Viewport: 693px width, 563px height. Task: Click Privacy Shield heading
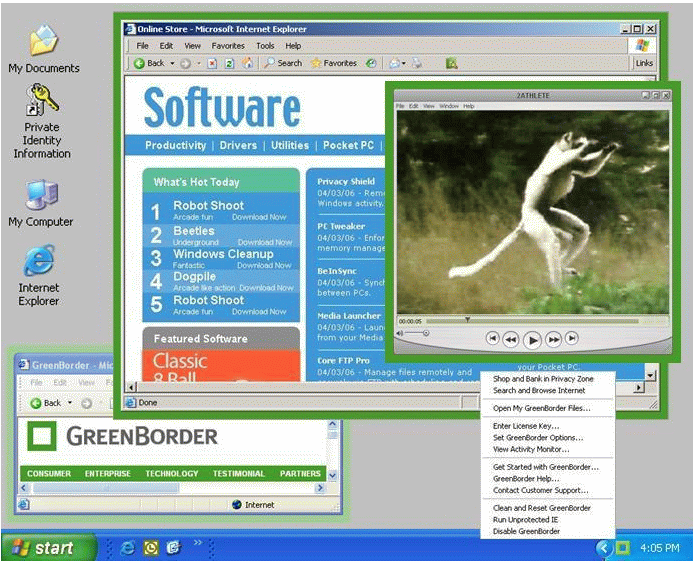click(346, 181)
